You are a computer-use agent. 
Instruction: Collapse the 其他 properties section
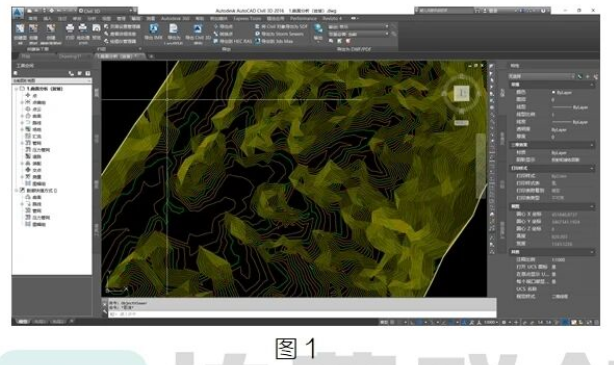pos(592,252)
